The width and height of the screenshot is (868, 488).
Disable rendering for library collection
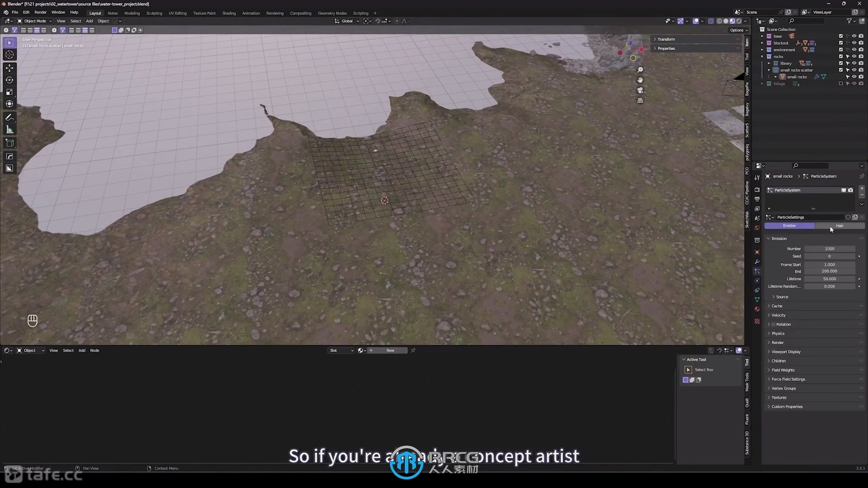861,63
